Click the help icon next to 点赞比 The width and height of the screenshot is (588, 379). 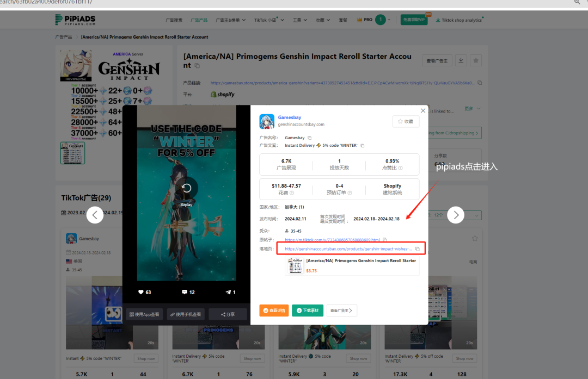[x=401, y=168]
